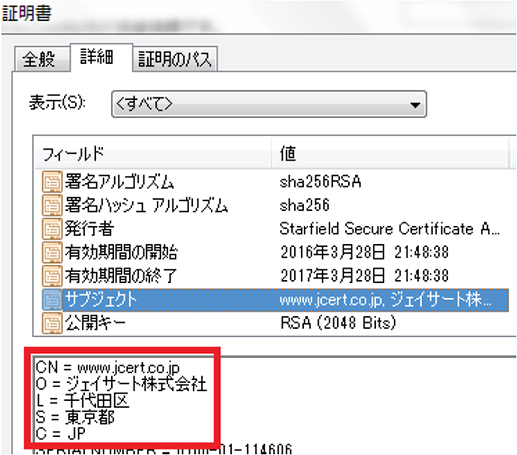This screenshot has width=517, height=455.
Task: Click the S = 東京都 line
Action: (75, 417)
